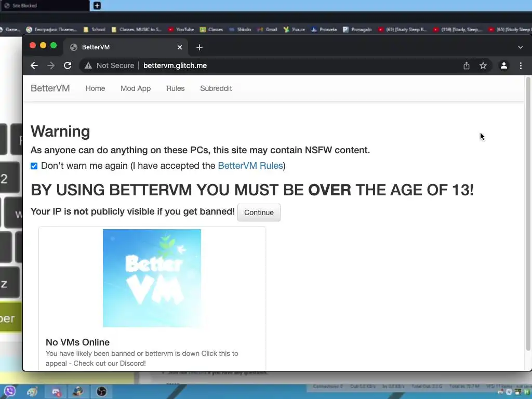Open the BetterVM Rules link
532x399 pixels.
[x=250, y=166]
